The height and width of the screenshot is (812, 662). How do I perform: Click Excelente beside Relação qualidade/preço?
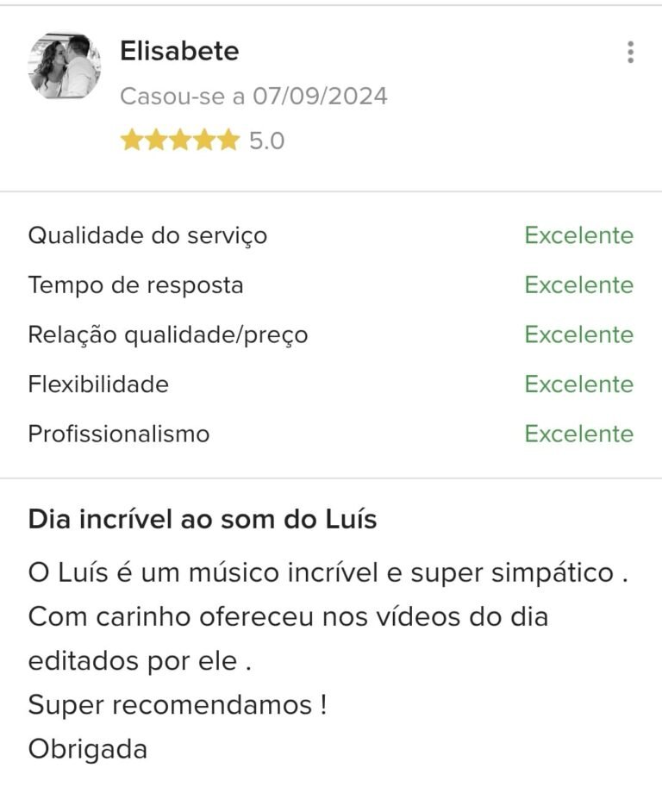click(x=578, y=334)
